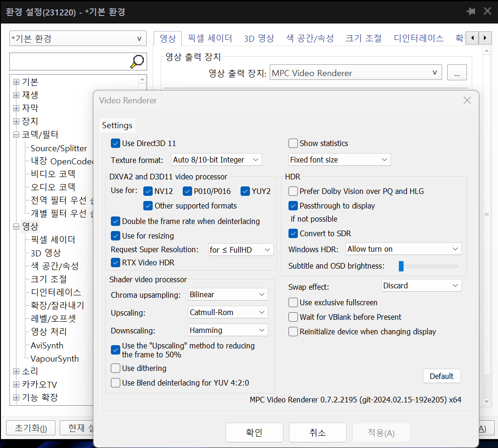Expand the 기본 tree node
This screenshot has height=448, width=498.
coord(16,82)
